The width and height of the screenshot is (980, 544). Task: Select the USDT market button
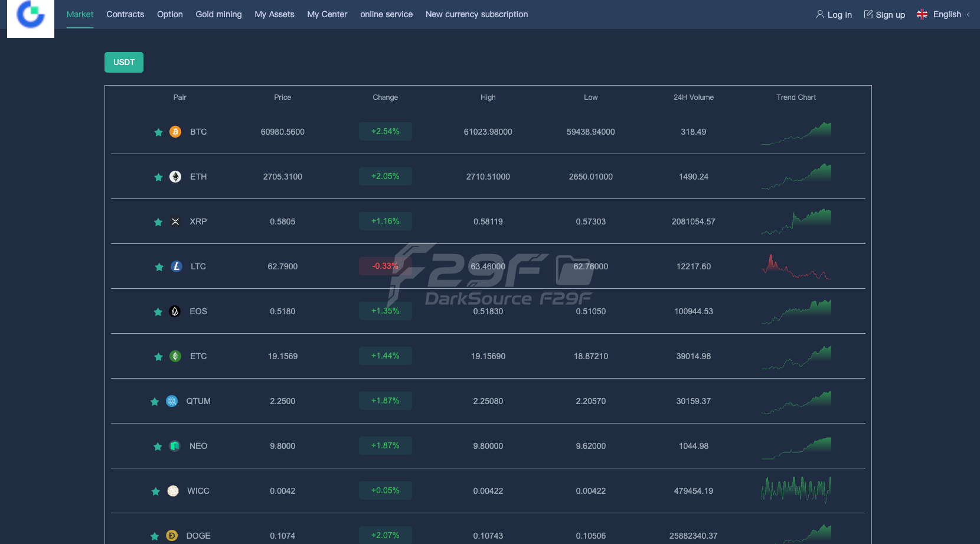(124, 62)
